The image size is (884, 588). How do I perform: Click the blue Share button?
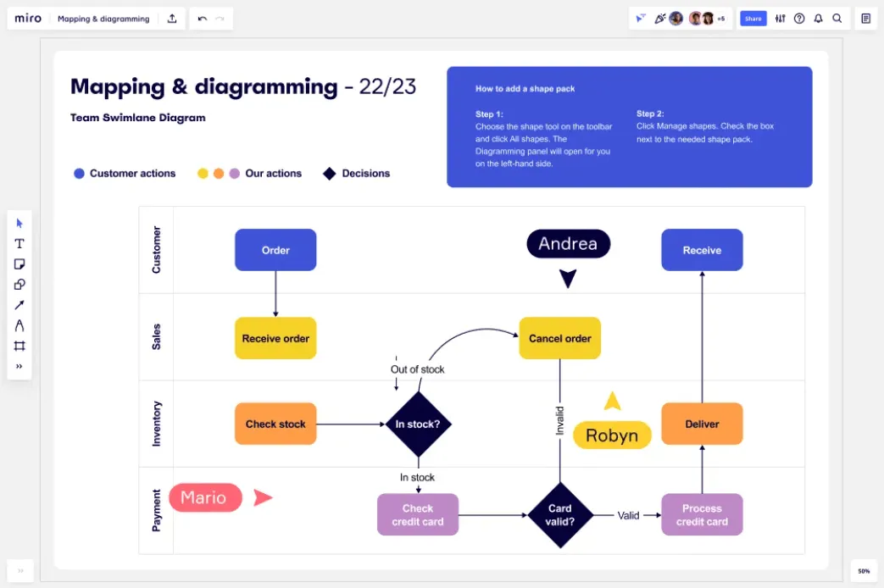[x=753, y=19]
